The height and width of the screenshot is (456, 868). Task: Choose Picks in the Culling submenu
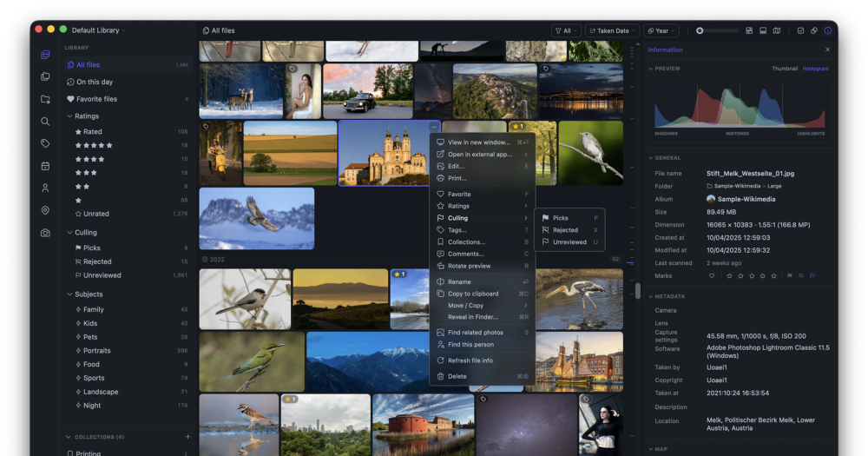tap(569, 218)
